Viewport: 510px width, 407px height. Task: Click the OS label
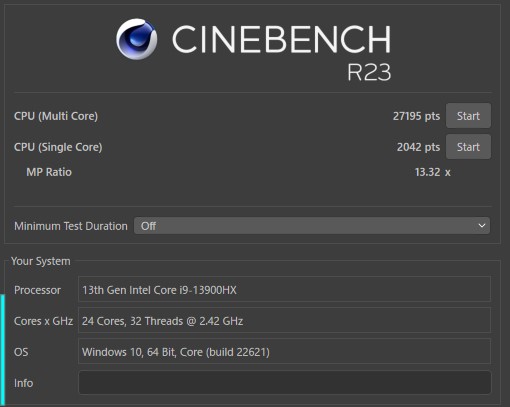point(21,352)
